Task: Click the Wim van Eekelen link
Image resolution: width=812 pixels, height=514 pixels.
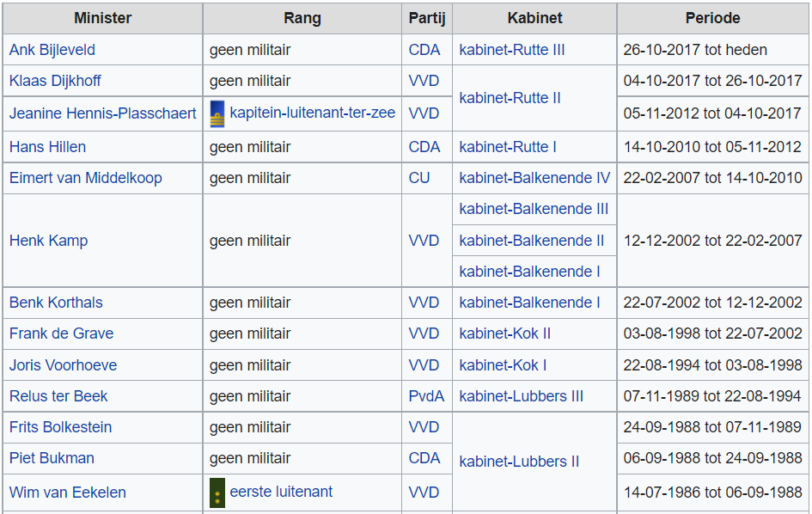Action: pyautogui.click(x=67, y=493)
